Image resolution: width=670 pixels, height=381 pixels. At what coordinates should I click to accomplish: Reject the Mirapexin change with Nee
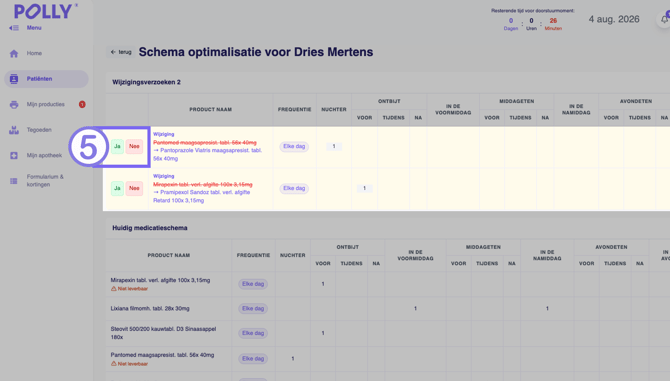(x=134, y=188)
